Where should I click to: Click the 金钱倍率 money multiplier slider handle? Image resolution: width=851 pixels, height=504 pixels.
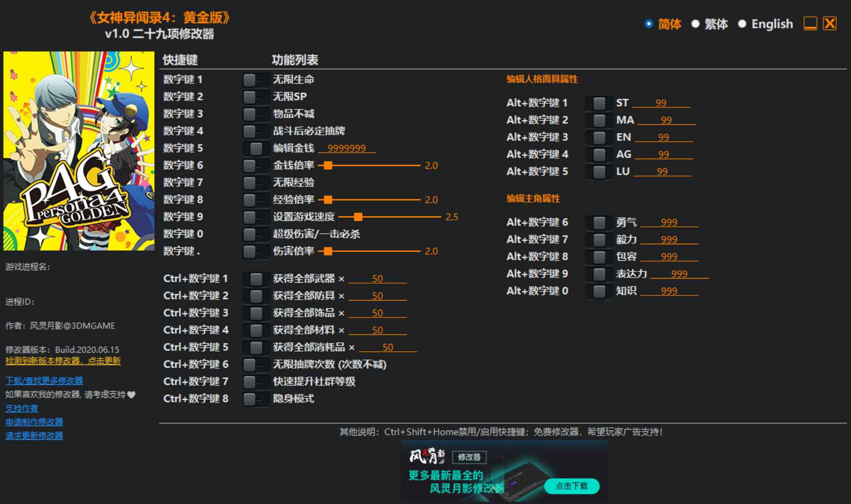coord(328,165)
